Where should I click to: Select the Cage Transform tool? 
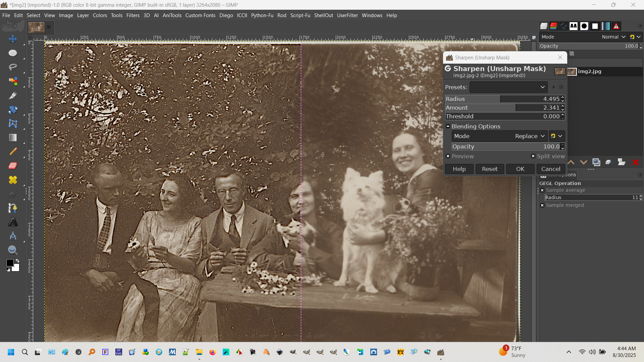13,124
